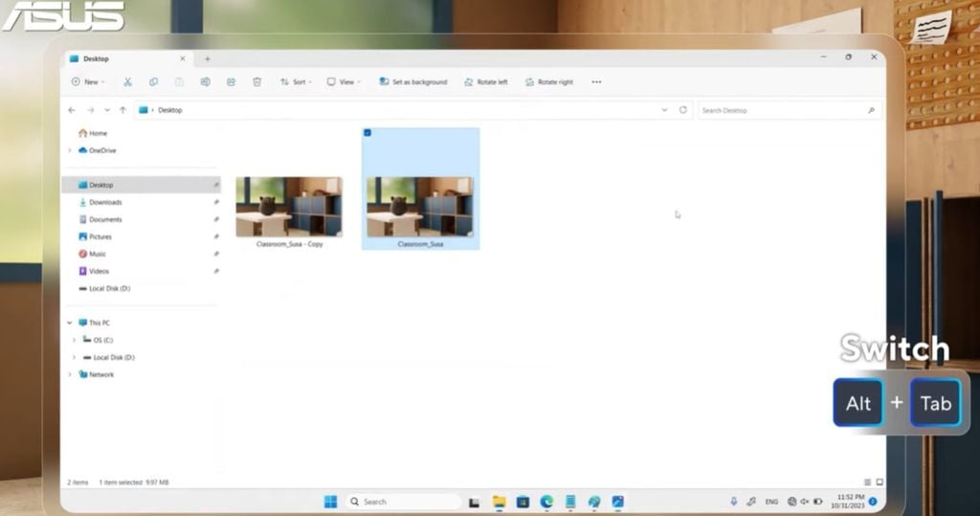Image resolution: width=980 pixels, height=516 pixels.
Task: Click the Copy icon in toolbar
Action: click(x=153, y=82)
